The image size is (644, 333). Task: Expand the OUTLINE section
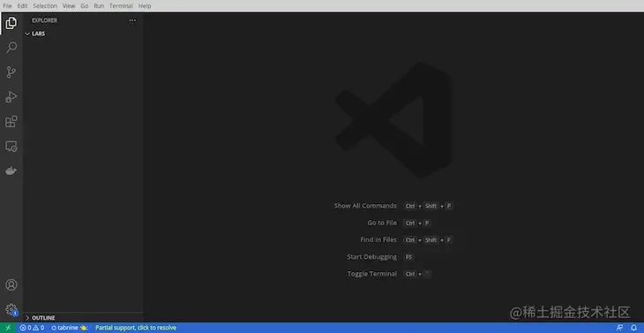[x=41, y=318]
